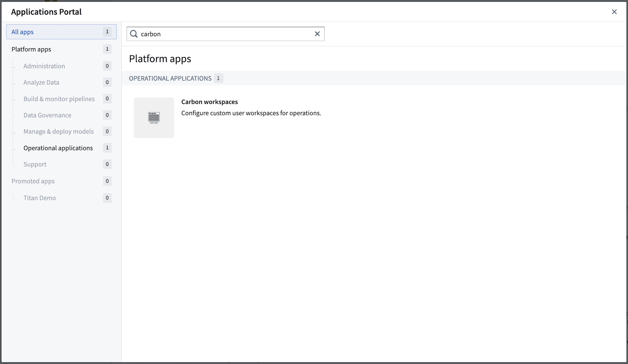Close the Applications Portal dialog
This screenshot has width=628, height=364.
(x=614, y=12)
